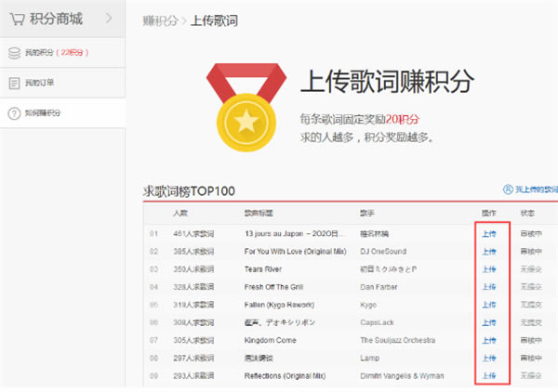Click the circular icon beside 我上传的歌词

coord(508,189)
